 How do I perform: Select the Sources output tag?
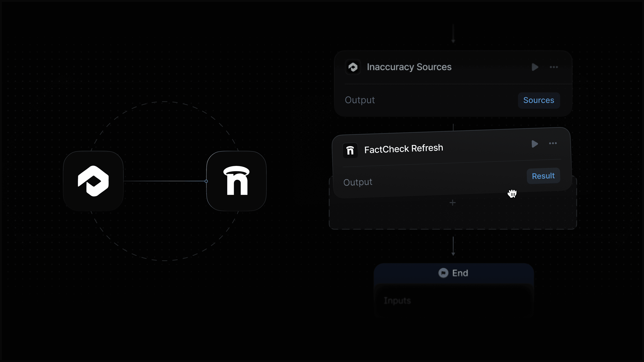(539, 100)
